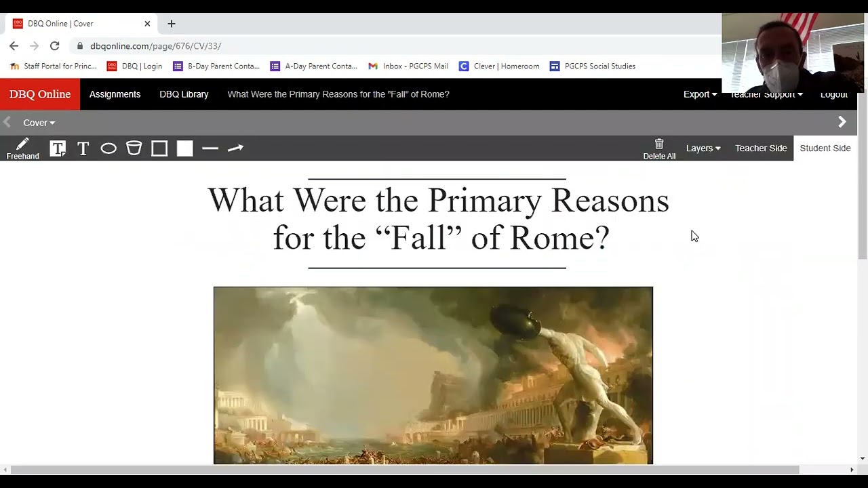Select the boxed text tool
Screen dimensions: 868x488
(58, 148)
